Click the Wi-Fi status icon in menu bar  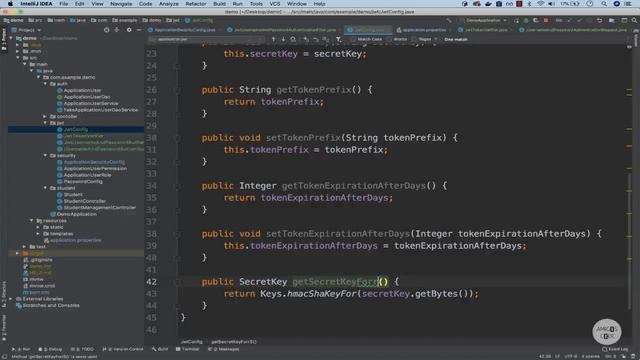pyautogui.click(x=541, y=4)
